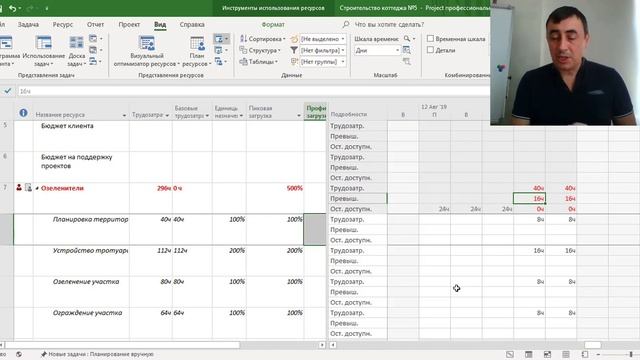
Task: Select the Планировка территории assignment row
Action: (x=90, y=219)
